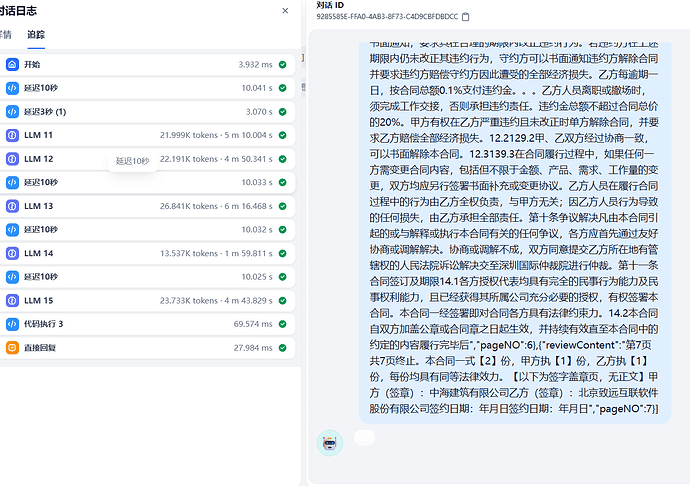Image resolution: width=690 pixels, height=486 pixels.
Task: Switch to the 追踪 tab
Action: point(36,34)
